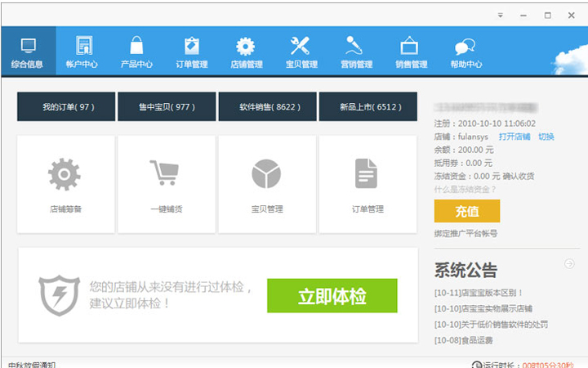The width and height of the screenshot is (588, 368).
Task: Expand 系统公告 with the arrow icon
Action: [570, 263]
